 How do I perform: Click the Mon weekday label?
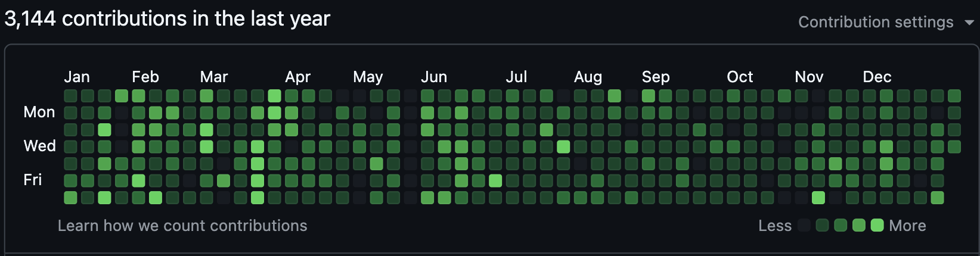39,112
